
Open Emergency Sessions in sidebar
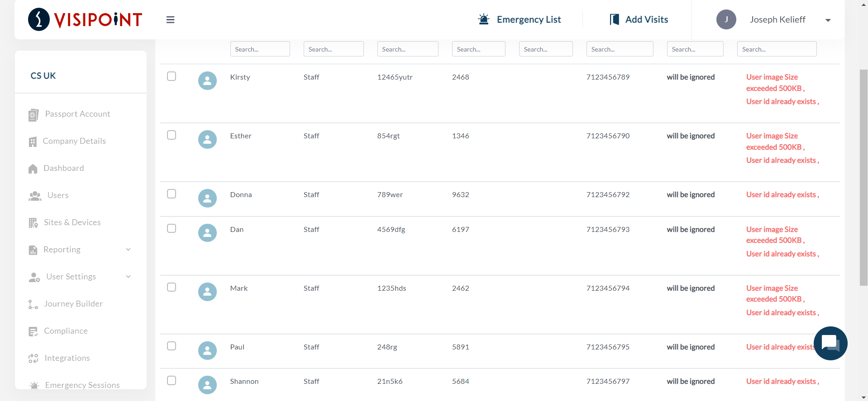82,385
